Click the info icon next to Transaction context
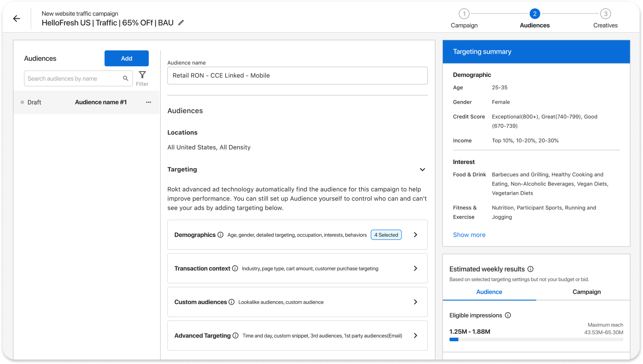 coord(235,268)
